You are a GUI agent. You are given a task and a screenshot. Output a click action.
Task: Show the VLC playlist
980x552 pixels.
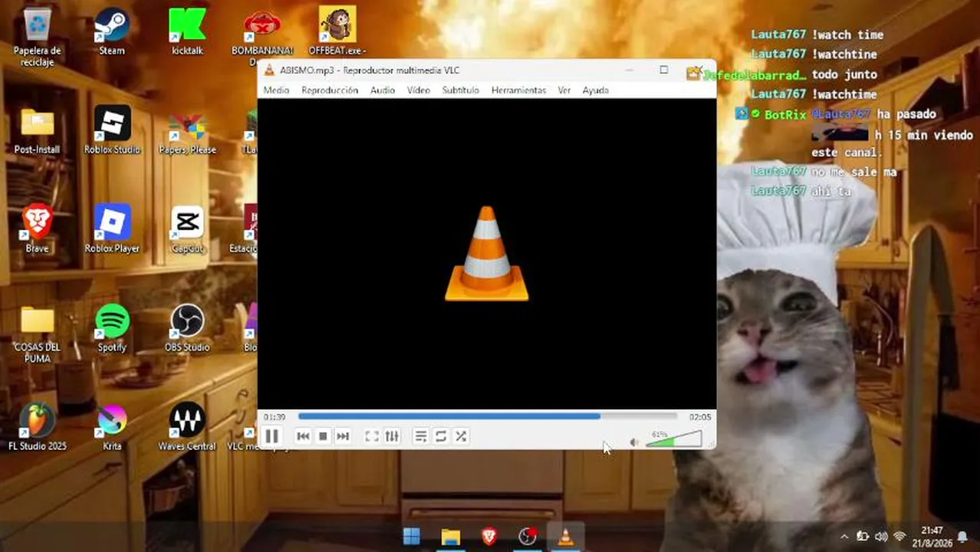[421, 436]
